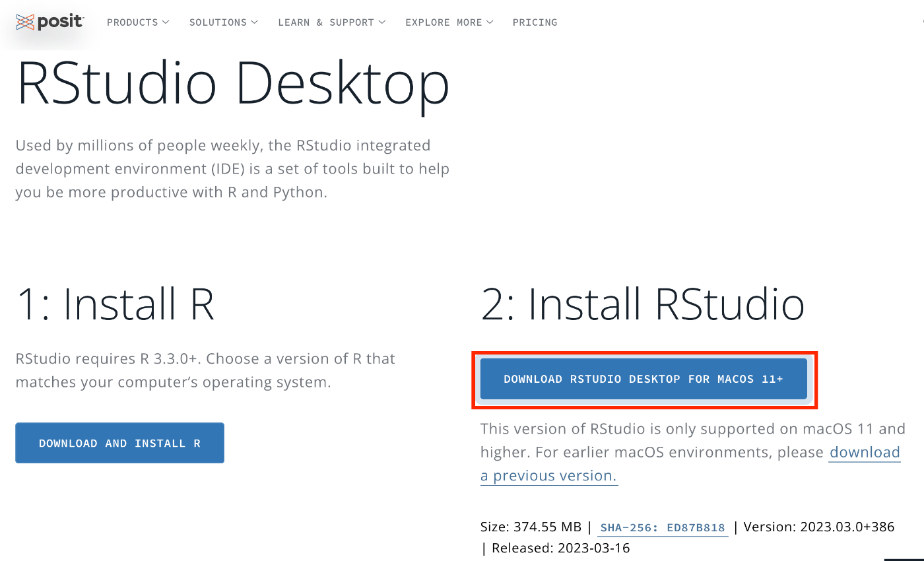The width and height of the screenshot is (924, 561).
Task: Click the 'Used by millions of people weekly' paragraph
Action: pyautogui.click(x=232, y=169)
